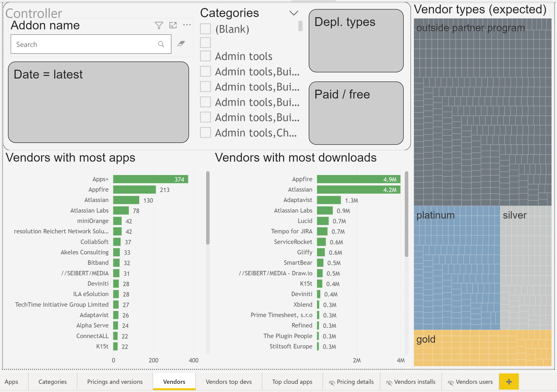Screen dimensions: 557x392
Task: Select the Apps+ bar showing 374
Action: (x=150, y=179)
